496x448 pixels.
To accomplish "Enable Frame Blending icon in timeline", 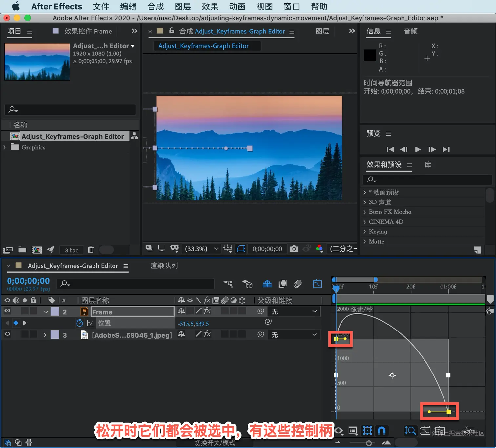I will point(282,284).
